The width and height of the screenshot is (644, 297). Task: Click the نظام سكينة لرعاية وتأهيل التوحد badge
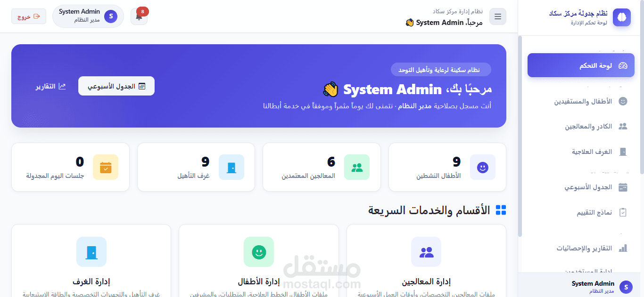[x=441, y=70]
